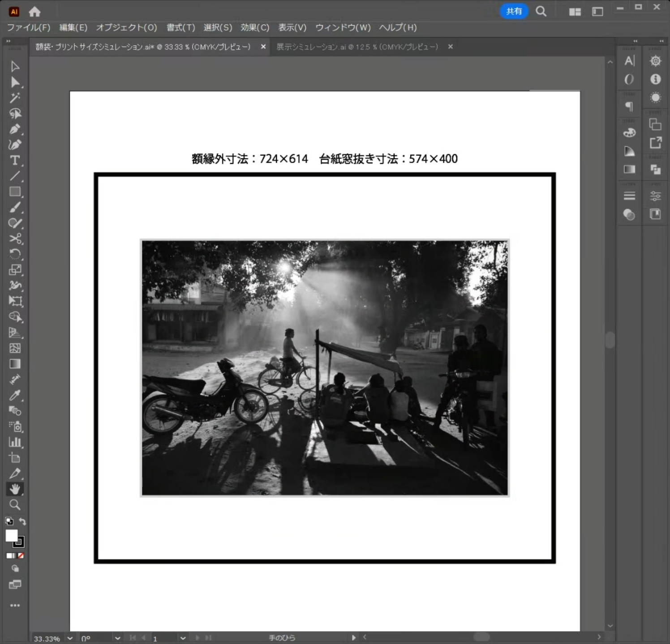Swap fill and stroke colors
The width and height of the screenshot is (670, 644).
point(22,521)
